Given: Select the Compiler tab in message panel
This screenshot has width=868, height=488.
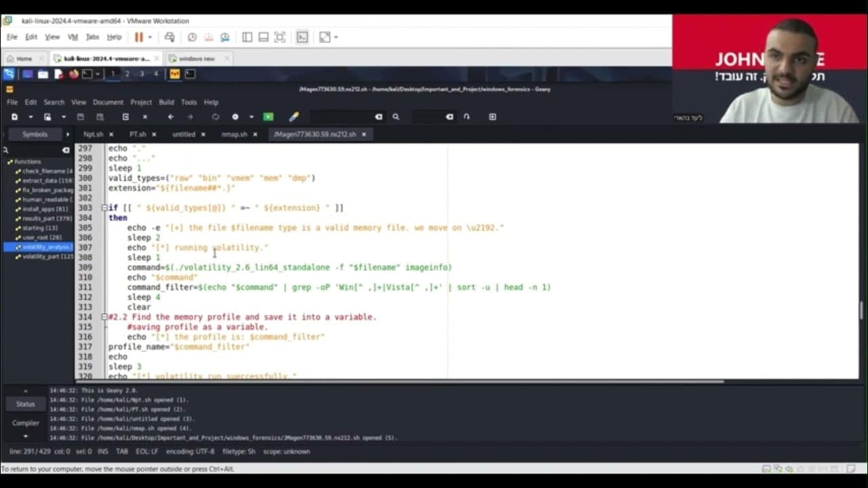Looking at the screenshot, I should pyautogui.click(x=25, y=423).
